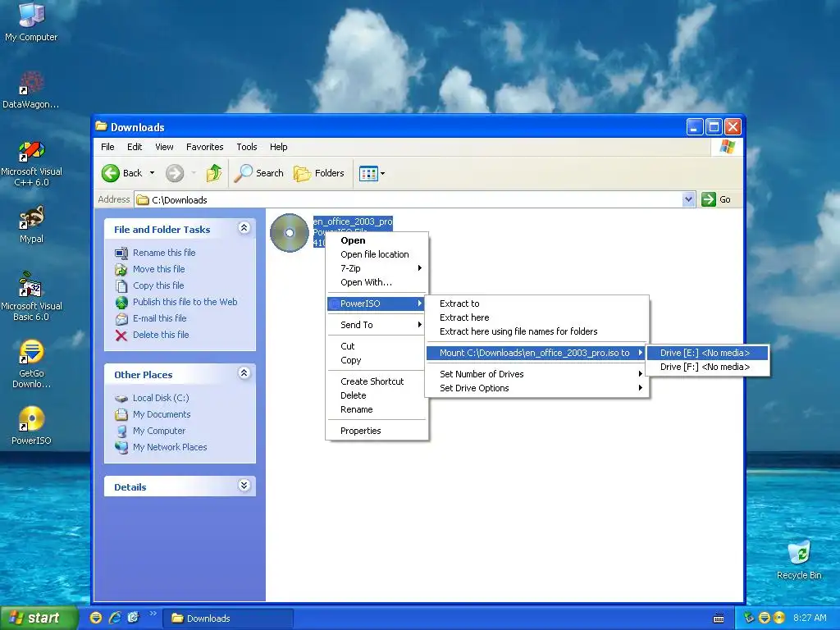Mount to Drive [F:] <No media>
This screenshot has width=840, height=630.
pyautogui.click(x=707, y=367)
